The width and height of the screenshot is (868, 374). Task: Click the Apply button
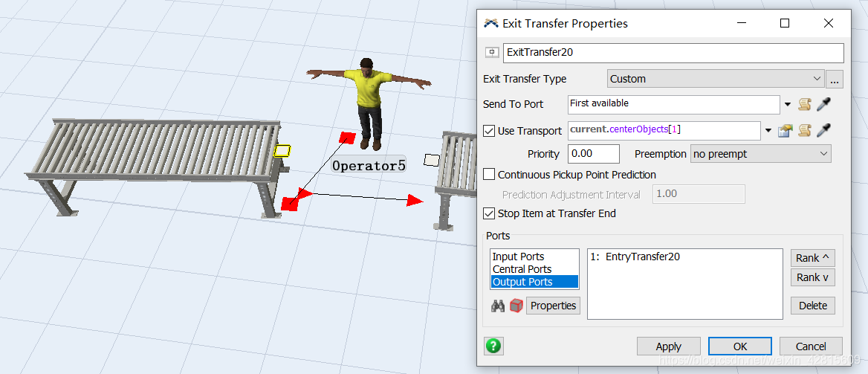point(668,346)
